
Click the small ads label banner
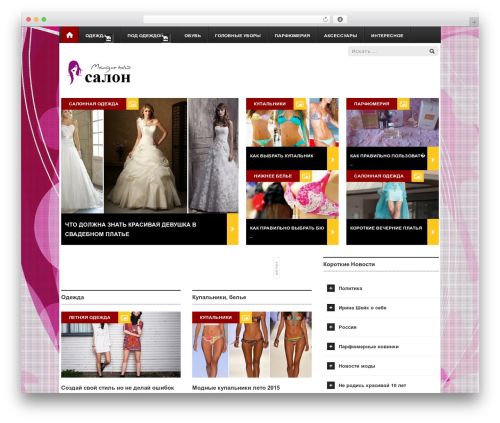tap(276, 268)
